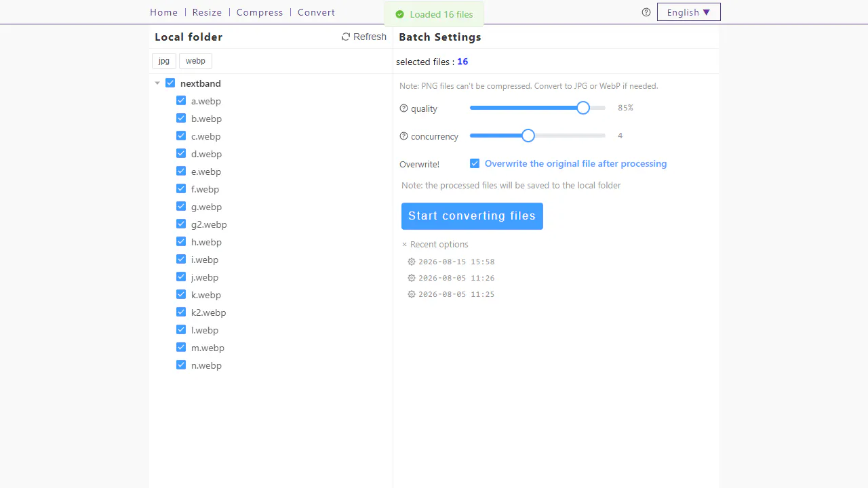The height and width of the screenshot is (488, 868).
Task: Click the green check icon in Loaded notification
Action: coord(399,14)
